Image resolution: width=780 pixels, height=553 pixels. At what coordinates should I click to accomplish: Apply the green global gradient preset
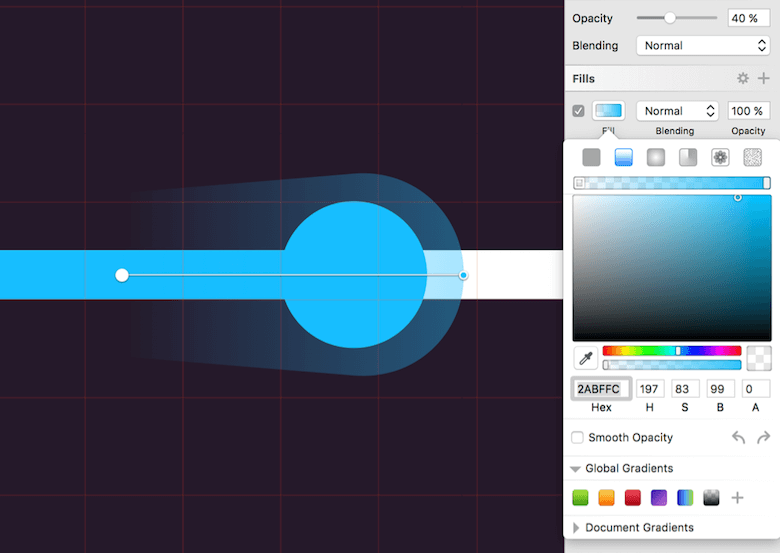tap(580, 498)
